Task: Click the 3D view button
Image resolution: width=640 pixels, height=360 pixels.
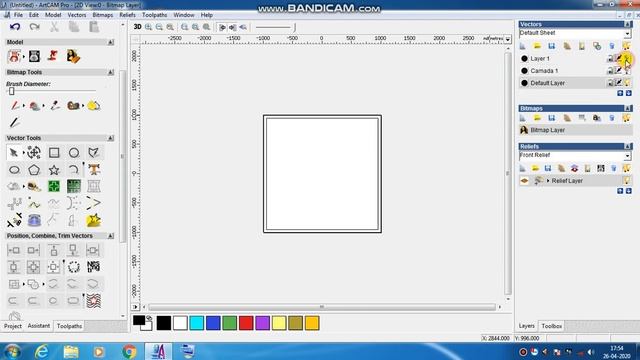Action: point(138,27)
